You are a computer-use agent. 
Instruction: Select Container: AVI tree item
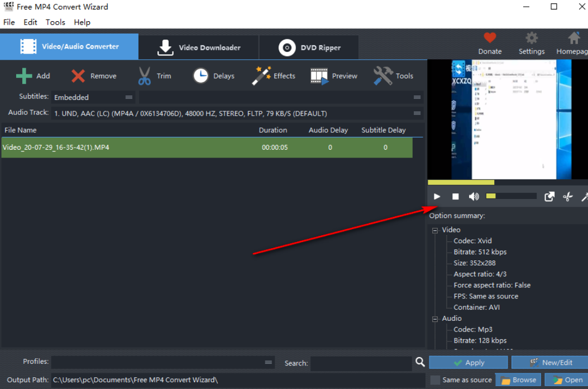[477, 307]
